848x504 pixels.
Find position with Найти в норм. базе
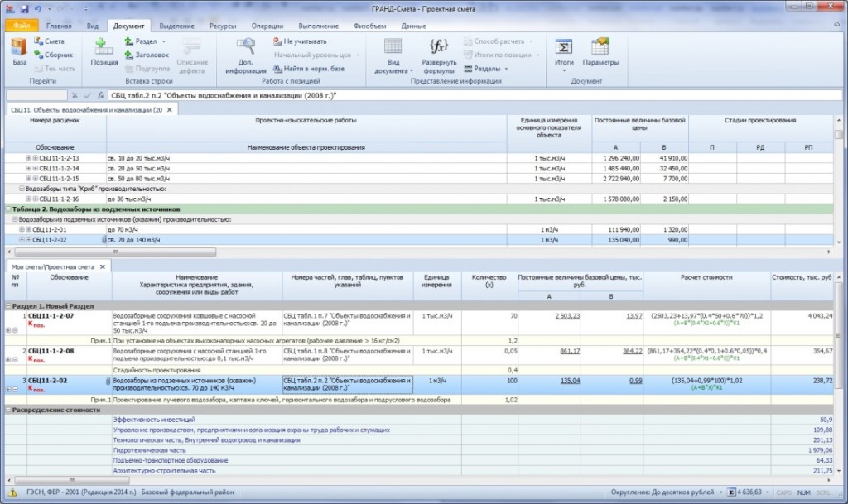tap(309, 69)
